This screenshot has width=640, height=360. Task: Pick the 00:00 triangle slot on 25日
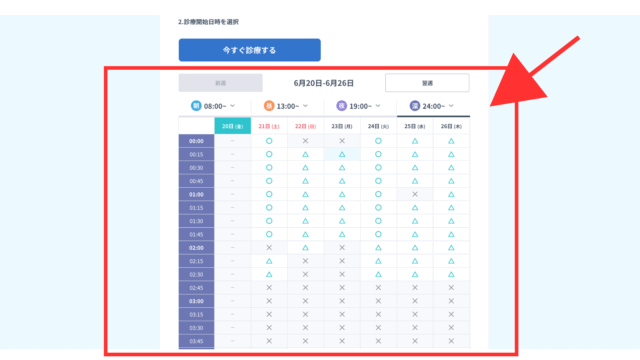(415, 141)
